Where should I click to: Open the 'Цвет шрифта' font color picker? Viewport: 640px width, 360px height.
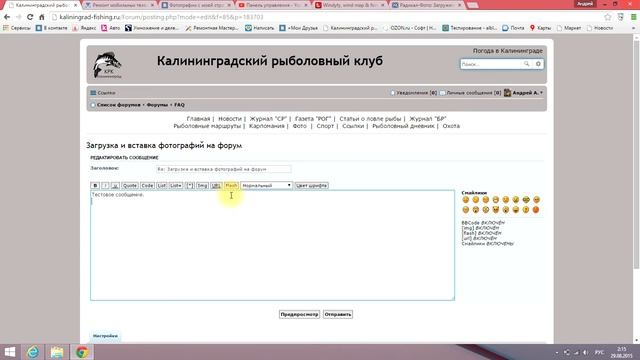[311, 185]
